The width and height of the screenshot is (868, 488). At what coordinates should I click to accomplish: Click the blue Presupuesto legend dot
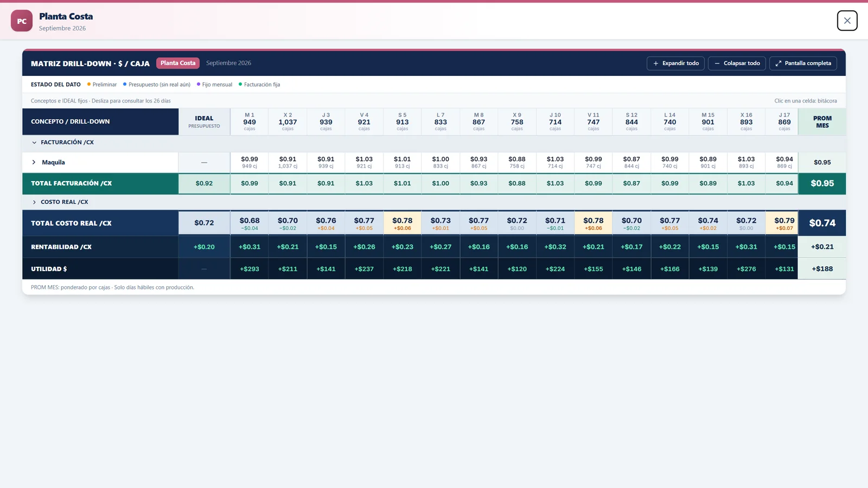(125, 84)
